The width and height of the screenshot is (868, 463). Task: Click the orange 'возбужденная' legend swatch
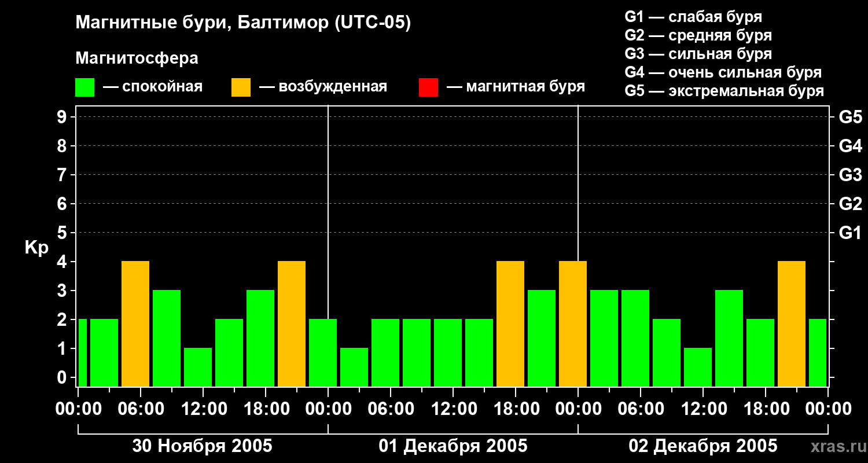241,87
